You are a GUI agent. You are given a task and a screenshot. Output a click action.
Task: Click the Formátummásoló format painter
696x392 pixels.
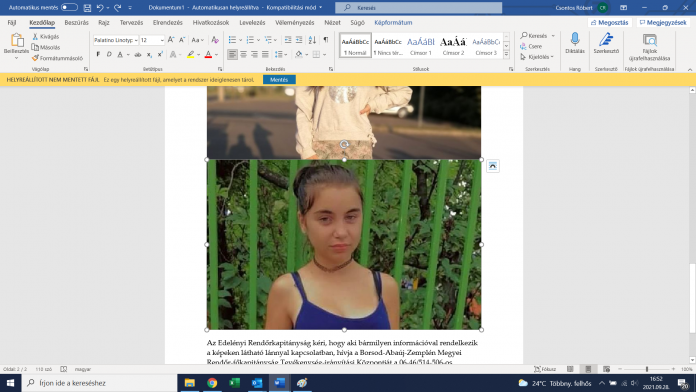tap(57, 58)
